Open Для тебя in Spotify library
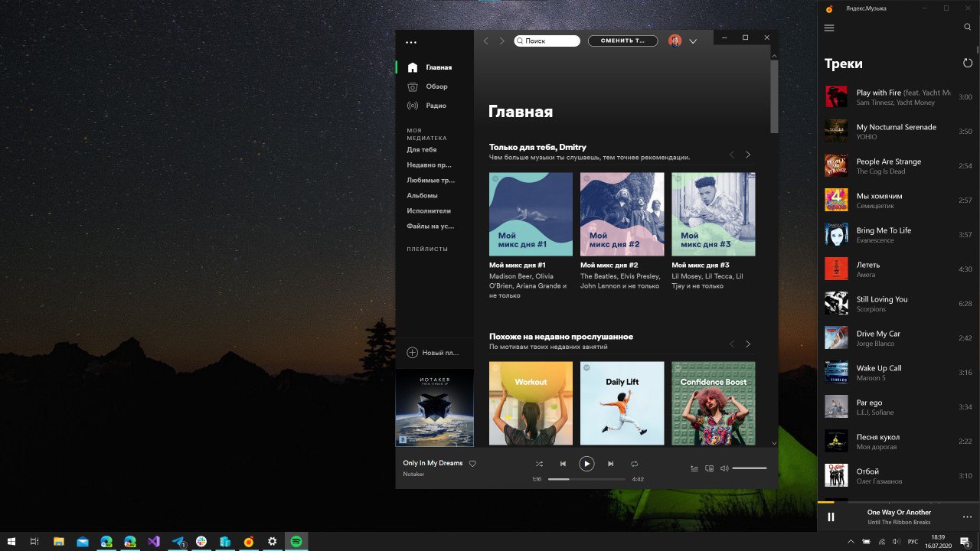Screen dimensions: 980x551 coord(422,149)
